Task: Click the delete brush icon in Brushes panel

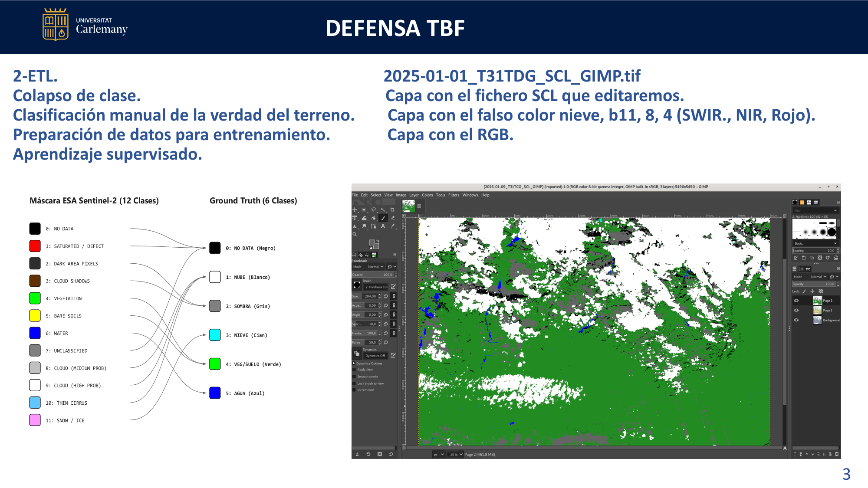Action: tap(820, 258)
